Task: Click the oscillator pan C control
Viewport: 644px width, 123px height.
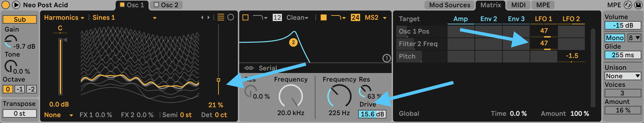Action: (60, 29)
